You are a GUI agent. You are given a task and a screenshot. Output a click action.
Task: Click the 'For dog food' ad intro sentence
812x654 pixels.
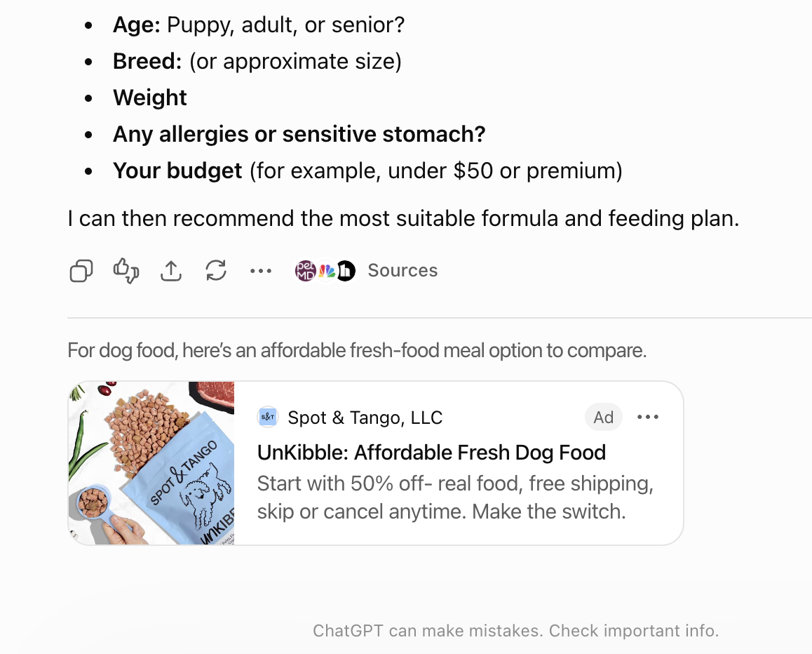point(357,350)
